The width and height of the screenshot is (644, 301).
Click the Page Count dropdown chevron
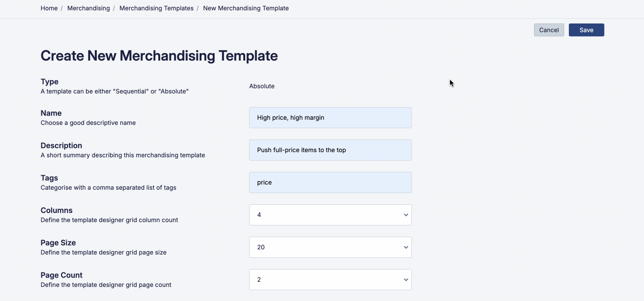[405, 279]
